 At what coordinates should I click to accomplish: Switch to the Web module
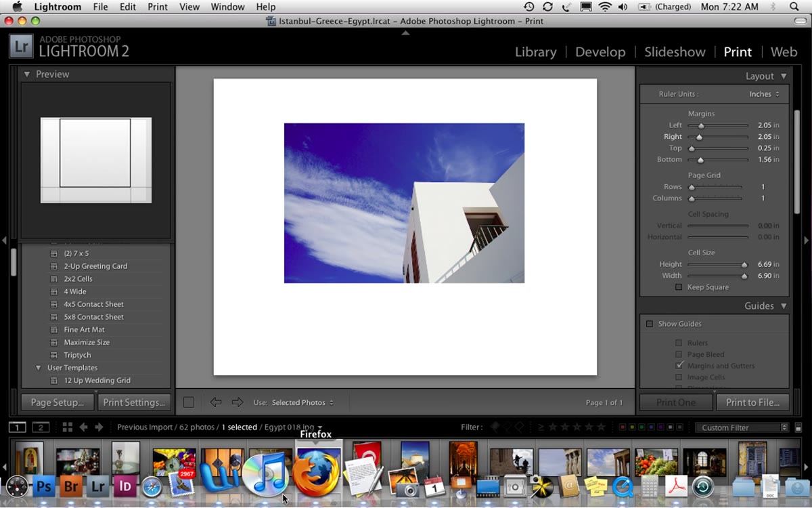point(784,52)
